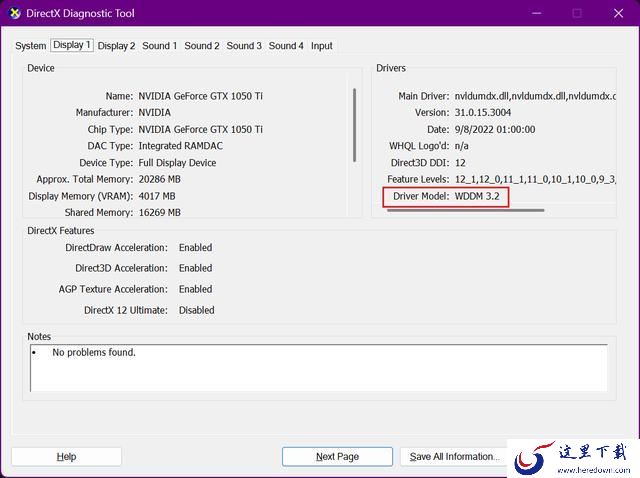Click the Direct3D DDI value 12
The height and width of the screenshot is (478, 640).
click(460, 163)
